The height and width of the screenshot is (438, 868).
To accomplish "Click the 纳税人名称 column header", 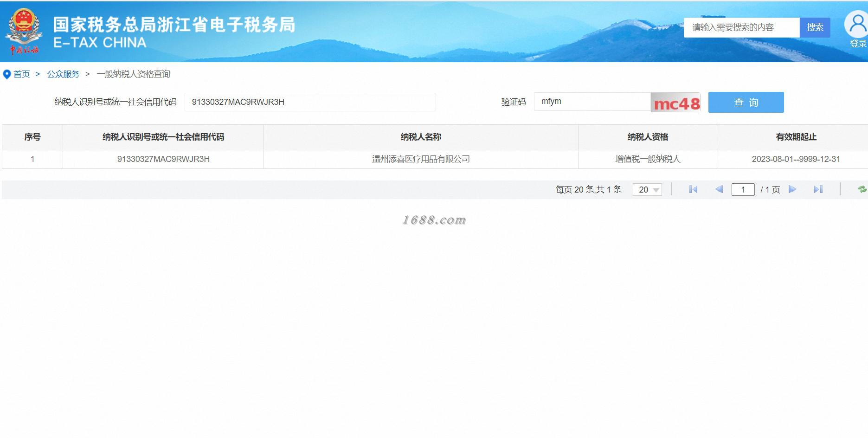I will [x=421, y=137].
